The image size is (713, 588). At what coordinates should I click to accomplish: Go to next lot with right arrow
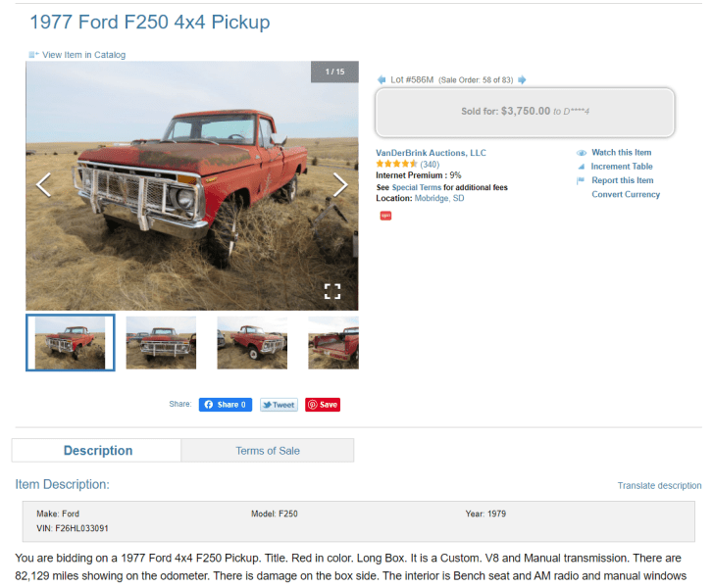click(522, 80)
